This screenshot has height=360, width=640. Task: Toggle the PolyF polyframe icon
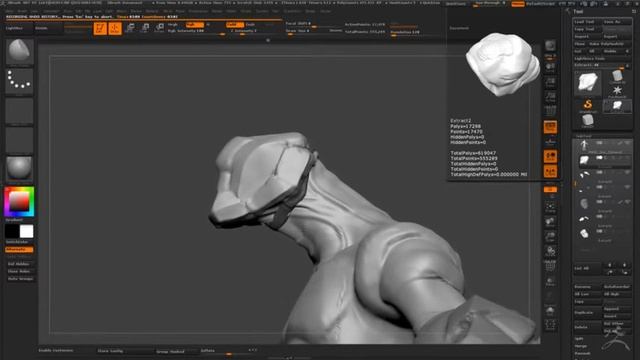point(550,267)
